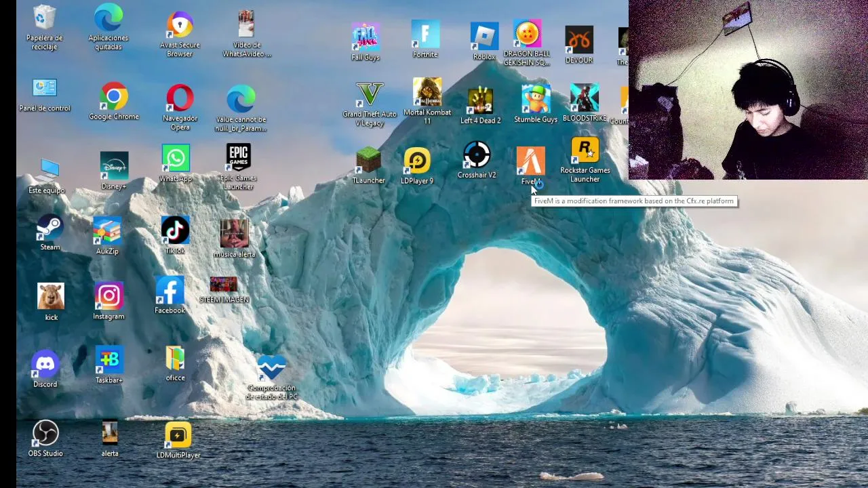Open Panel de control
Viewport: 868px width, 488px height.
[x=45, y=95]
